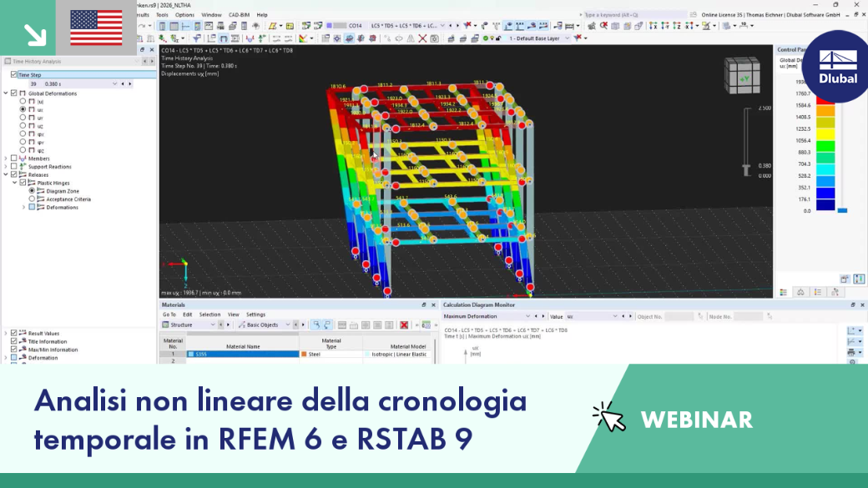The height and width of the screenshot is (488, 868).
Task: Collapse the Global Deformations tree node
Action: (x=6, y=93)
